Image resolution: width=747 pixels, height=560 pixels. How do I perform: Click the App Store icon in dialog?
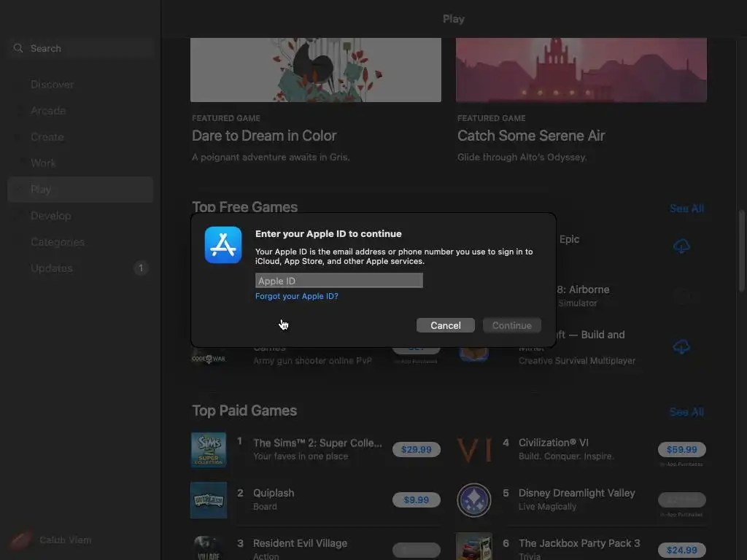(223, 245)
